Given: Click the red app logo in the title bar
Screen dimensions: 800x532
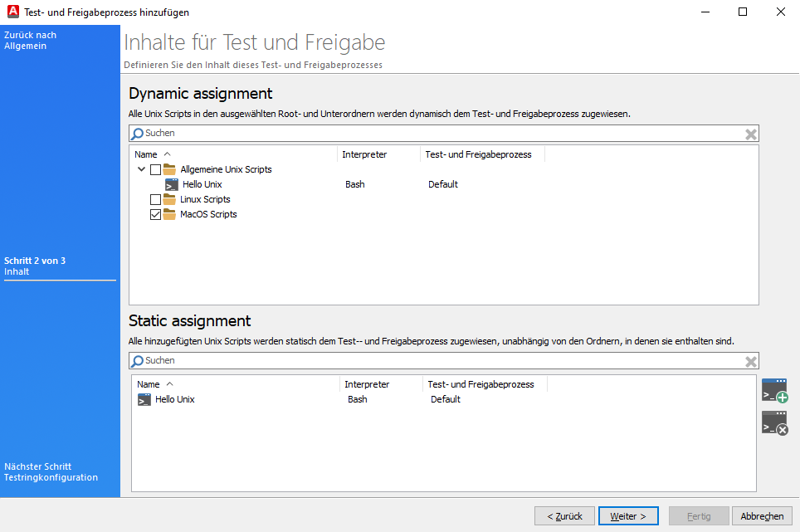Looking at the screenshot, I should coord(12,12).
